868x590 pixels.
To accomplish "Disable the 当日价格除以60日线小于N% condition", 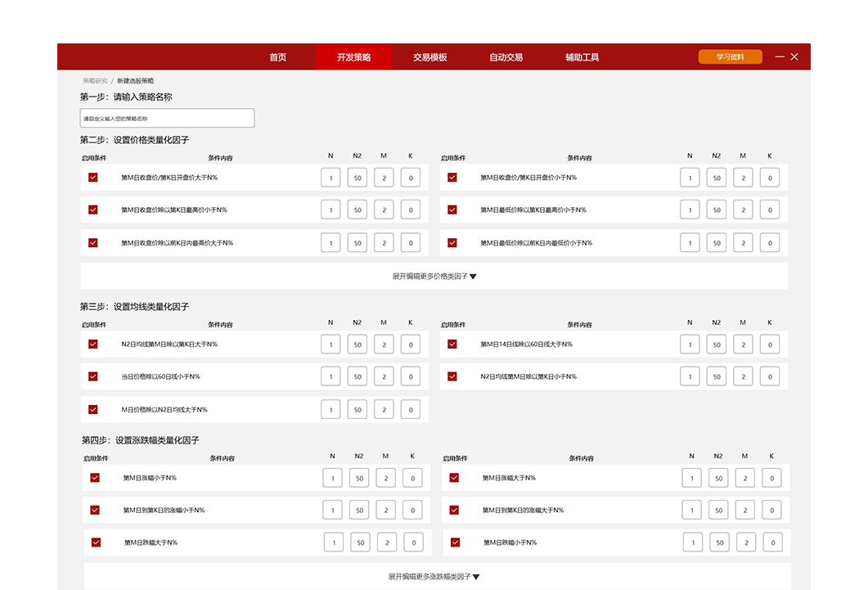I will click(93, 377).
